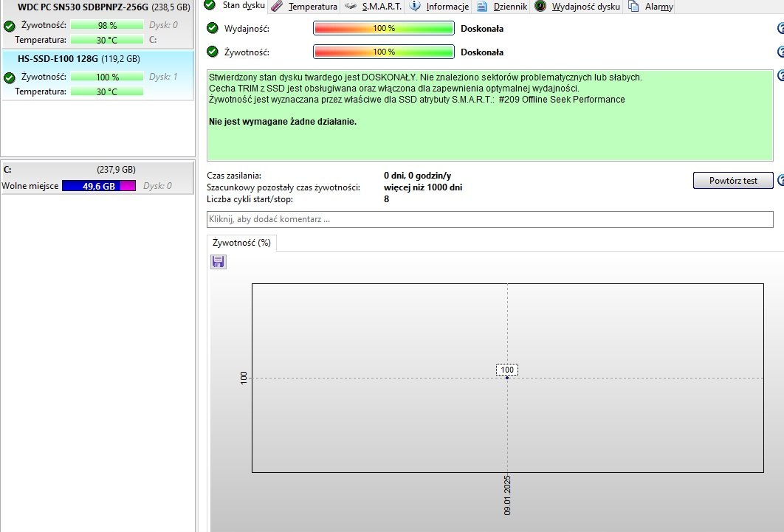This screenshot has width=784, height=532.
Task: Open help icon next to Wydajność row
Action: [x=780, y=29]
